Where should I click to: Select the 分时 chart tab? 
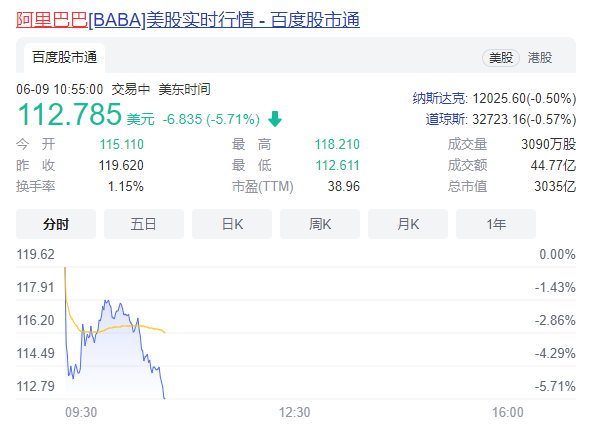tap(56, 224)
